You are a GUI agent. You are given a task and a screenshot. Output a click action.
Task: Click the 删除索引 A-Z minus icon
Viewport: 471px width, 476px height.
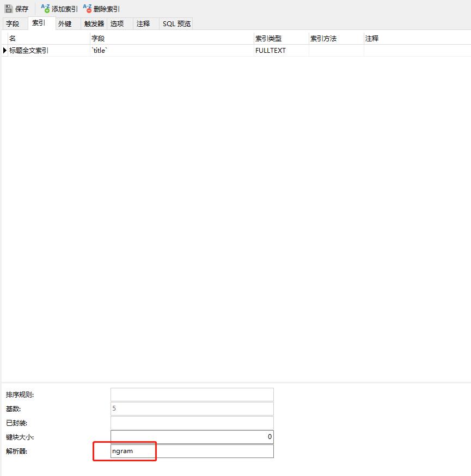pos(87,9)
